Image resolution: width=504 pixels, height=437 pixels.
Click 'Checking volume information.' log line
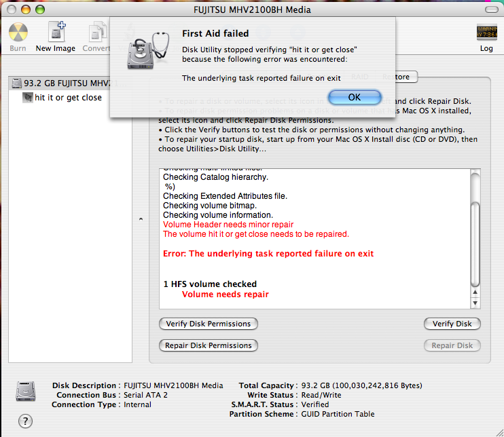tap(218, 215)
